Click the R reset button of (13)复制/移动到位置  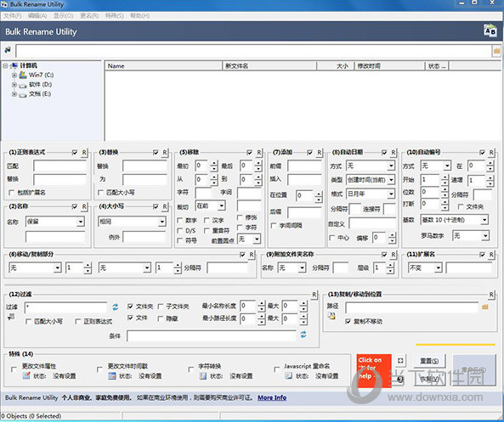pyautogui.click(x=491, y=294)
